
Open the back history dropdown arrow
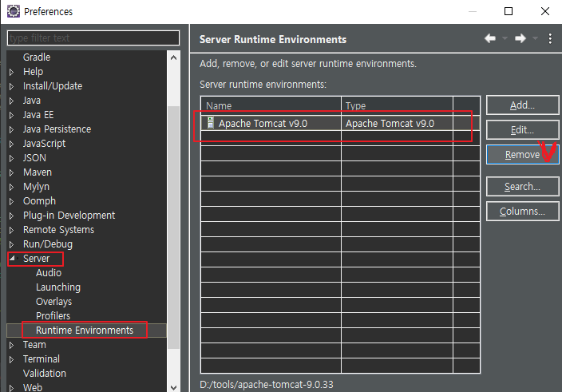pyautogui.click(x=505, y=38)
